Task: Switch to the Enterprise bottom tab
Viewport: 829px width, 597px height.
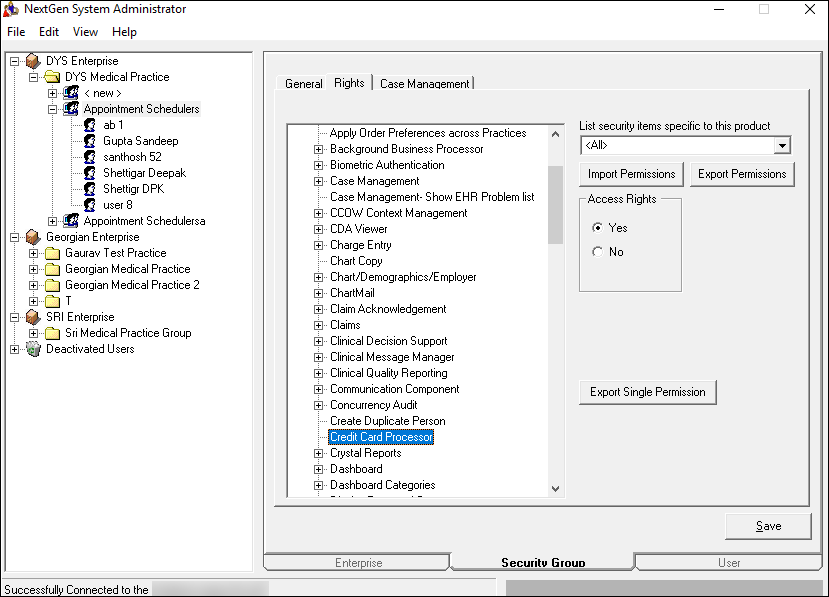Action: pyautogui.click(x=358, y=563)
